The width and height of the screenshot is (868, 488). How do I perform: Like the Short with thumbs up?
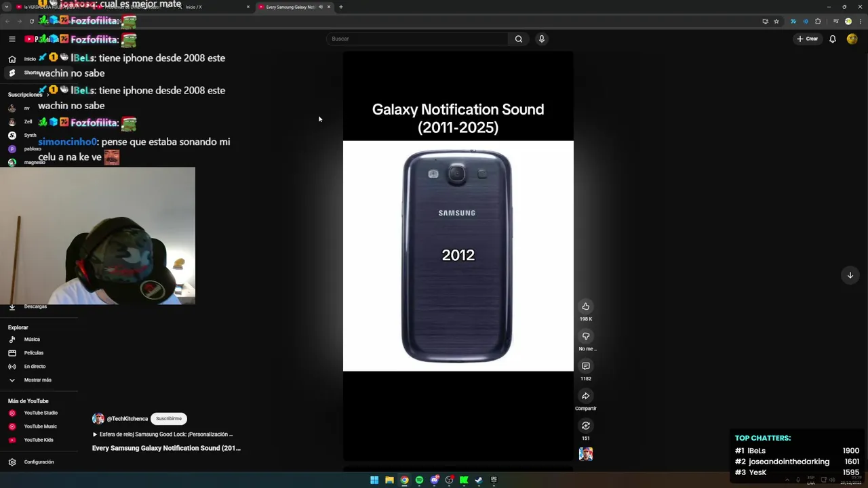tap(586, 306)
